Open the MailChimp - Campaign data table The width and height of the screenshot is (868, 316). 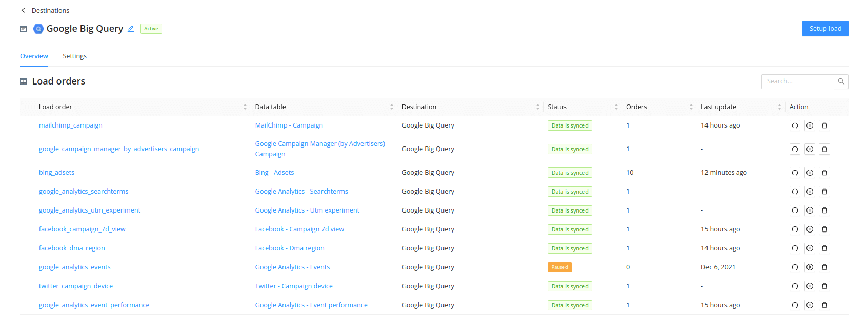tap(289, 125)
